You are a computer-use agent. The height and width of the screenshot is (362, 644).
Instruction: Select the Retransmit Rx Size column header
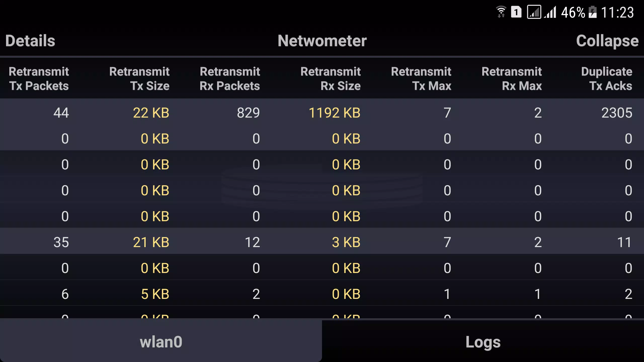331,79
